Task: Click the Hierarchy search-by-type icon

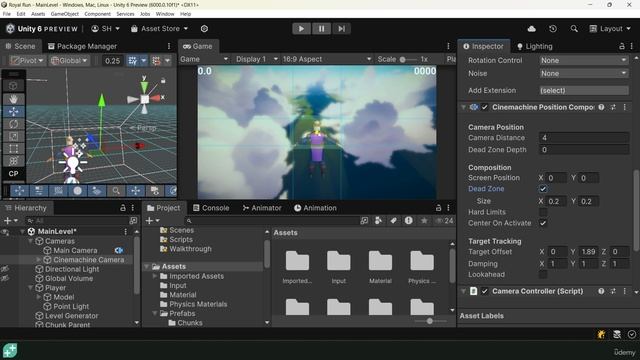Action: [x=133, y=220]
